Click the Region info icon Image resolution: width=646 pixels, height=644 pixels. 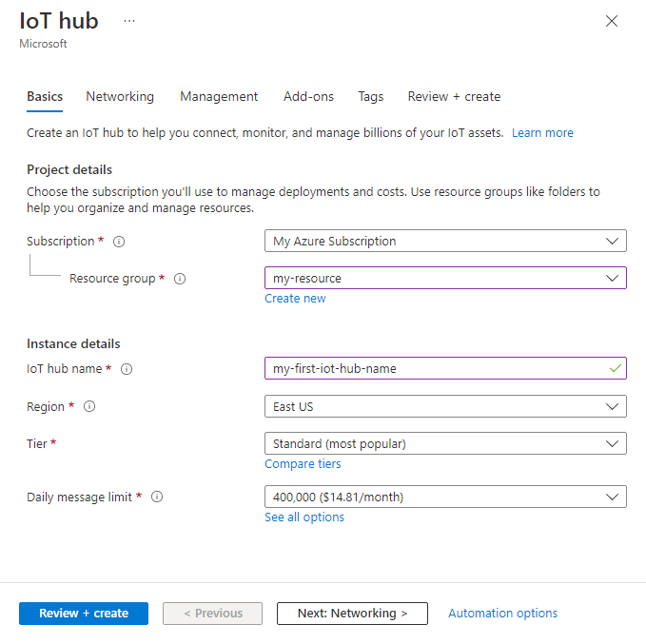89,407
